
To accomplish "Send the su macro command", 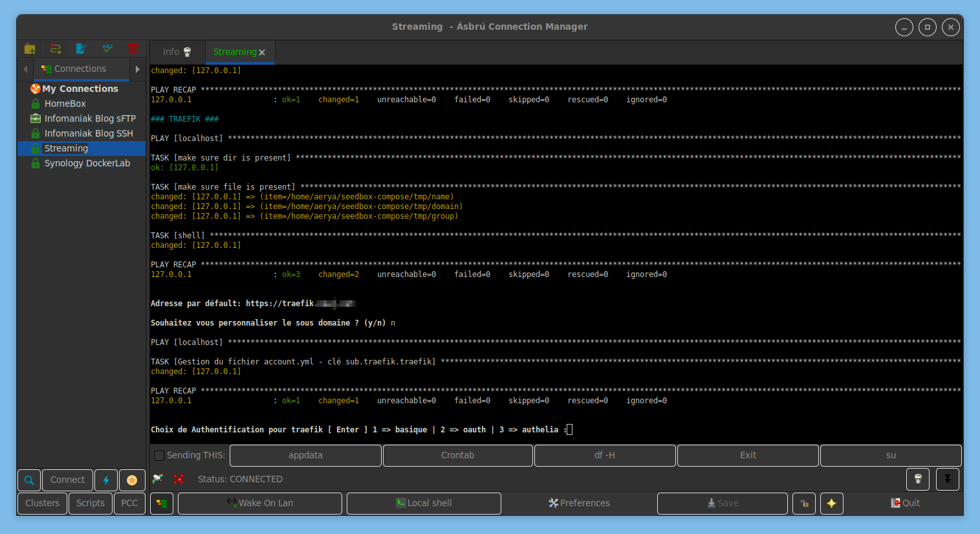I will [x=891, y=456].
